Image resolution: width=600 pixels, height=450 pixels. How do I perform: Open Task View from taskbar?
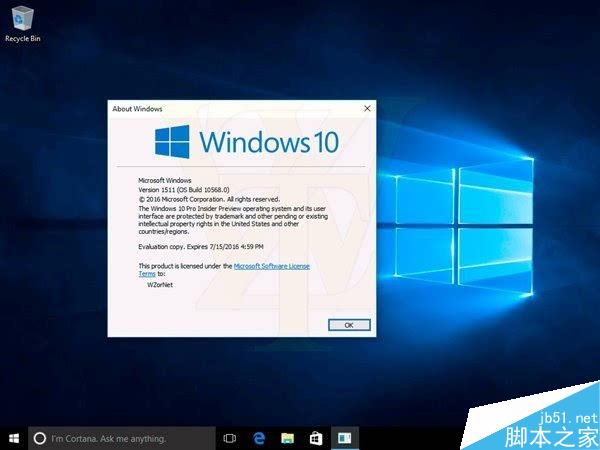pos(230,438)
